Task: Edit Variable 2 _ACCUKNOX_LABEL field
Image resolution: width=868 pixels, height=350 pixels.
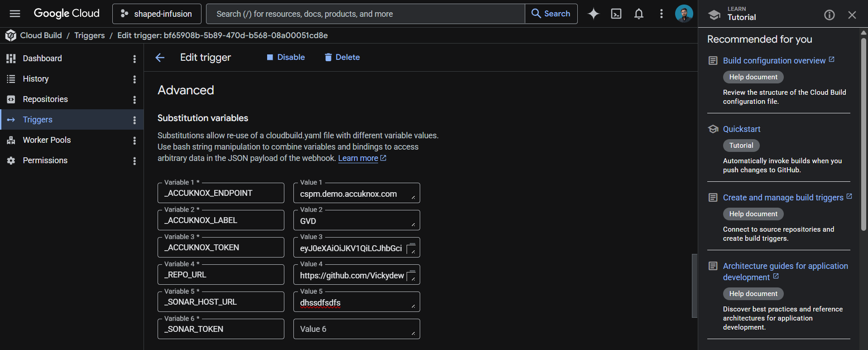Action: (x=221, y=220)
